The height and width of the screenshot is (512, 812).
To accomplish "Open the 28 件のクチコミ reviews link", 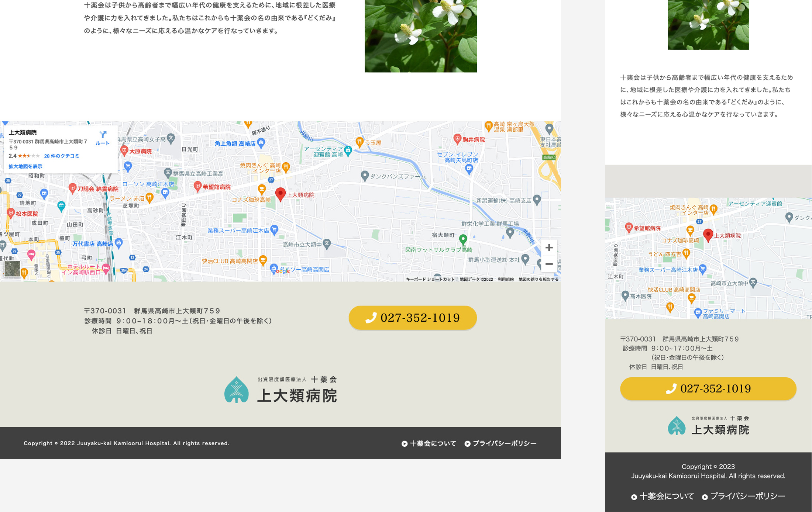I will (x=62, y=156).
